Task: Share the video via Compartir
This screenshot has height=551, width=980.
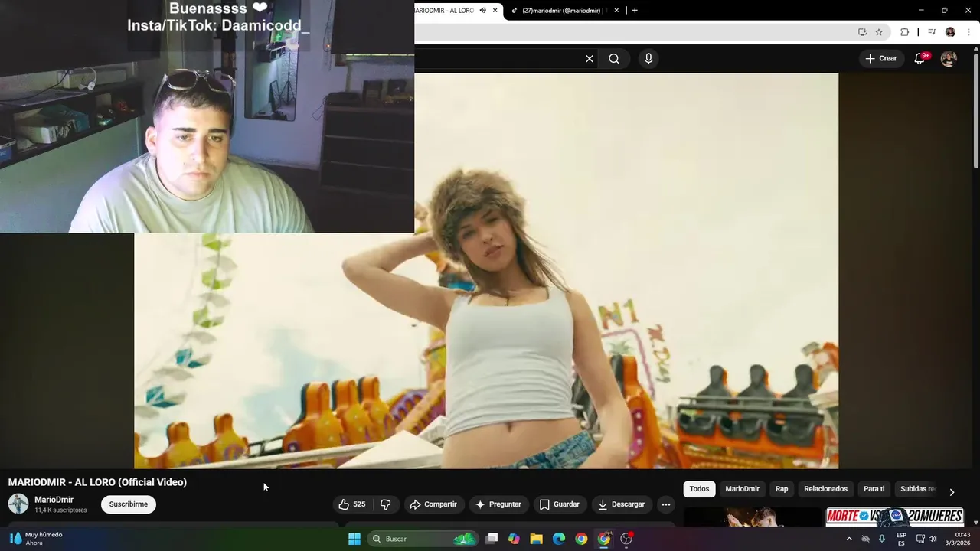Action: coord(433,504)
